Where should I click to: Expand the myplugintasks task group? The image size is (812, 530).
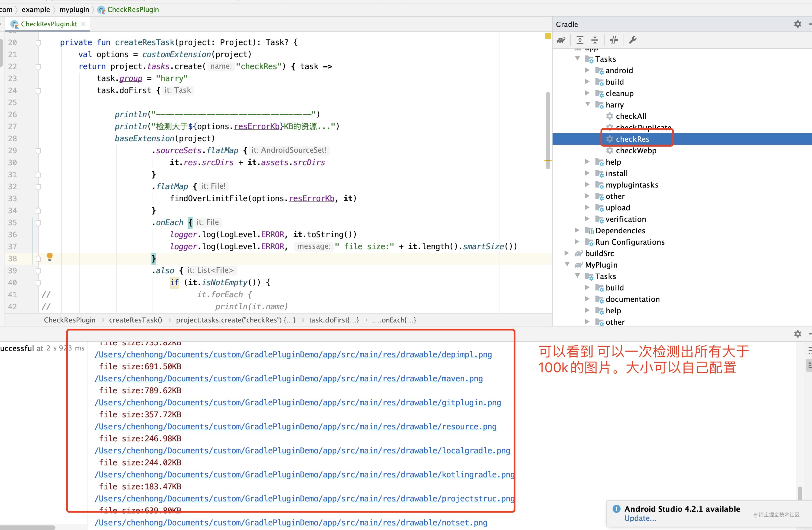pos(587,185)
